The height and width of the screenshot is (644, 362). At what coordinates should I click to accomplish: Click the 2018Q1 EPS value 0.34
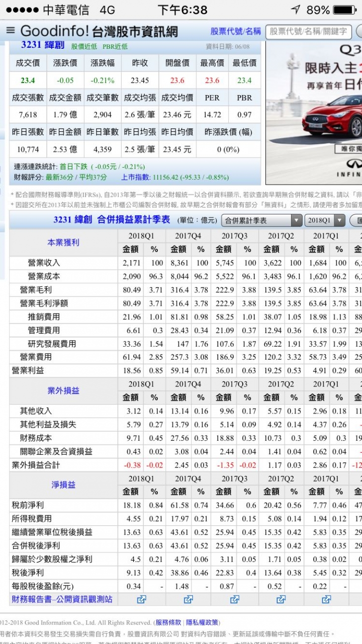click(134, 586)
